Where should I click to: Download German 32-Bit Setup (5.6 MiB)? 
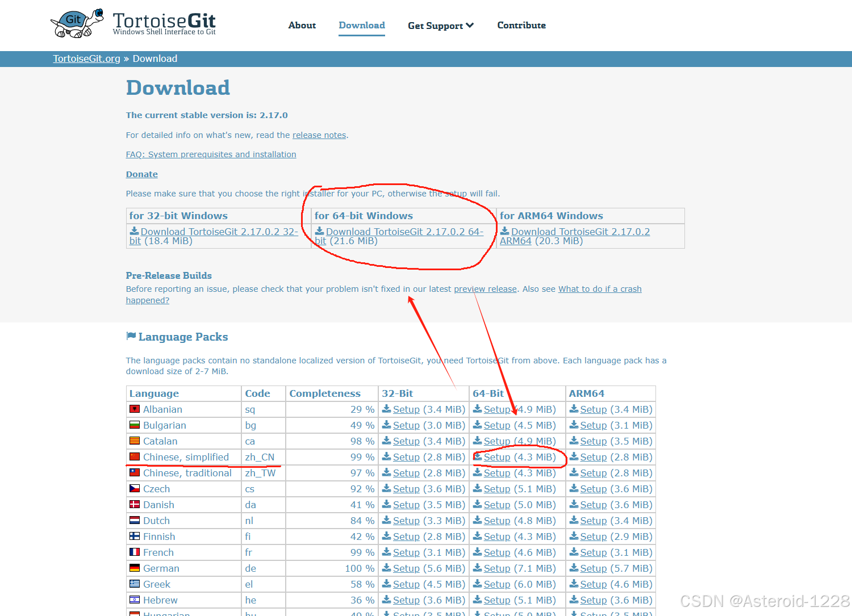pyautogui.click(x=406, y=568)
